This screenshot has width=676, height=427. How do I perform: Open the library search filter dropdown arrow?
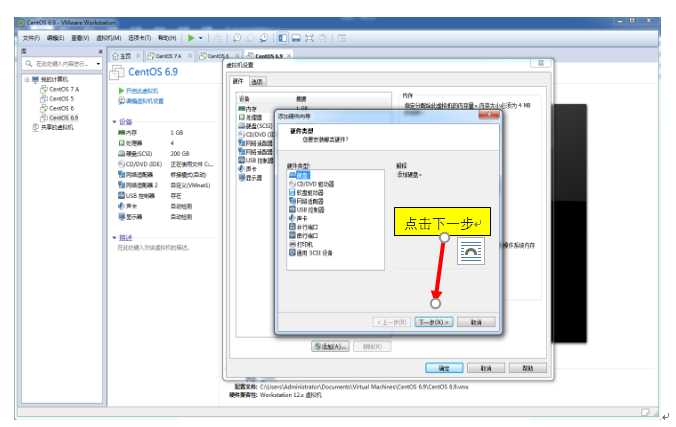pos(98,63)
